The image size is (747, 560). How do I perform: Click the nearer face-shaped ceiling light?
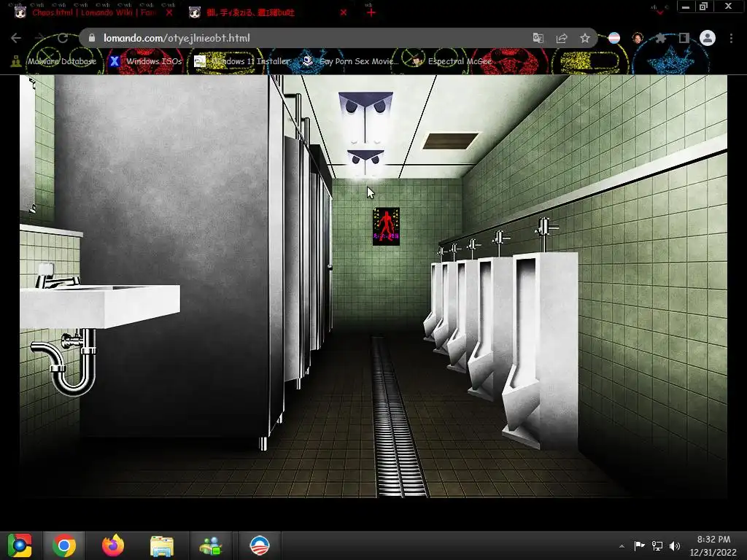click(366, 117)
